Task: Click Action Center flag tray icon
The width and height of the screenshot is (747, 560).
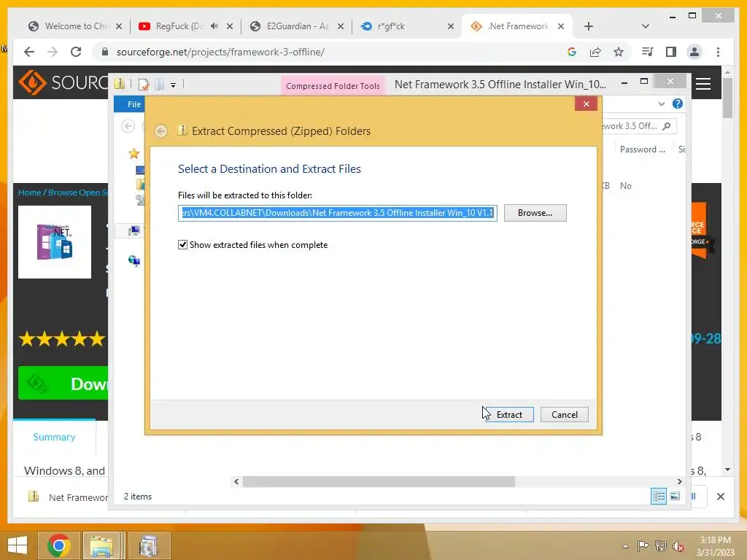Action: click(643, 546)
